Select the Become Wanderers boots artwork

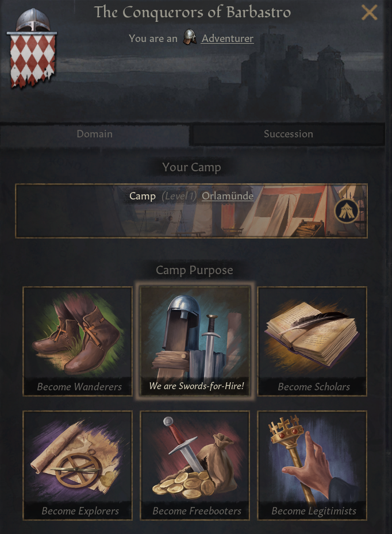click(78, 334)
